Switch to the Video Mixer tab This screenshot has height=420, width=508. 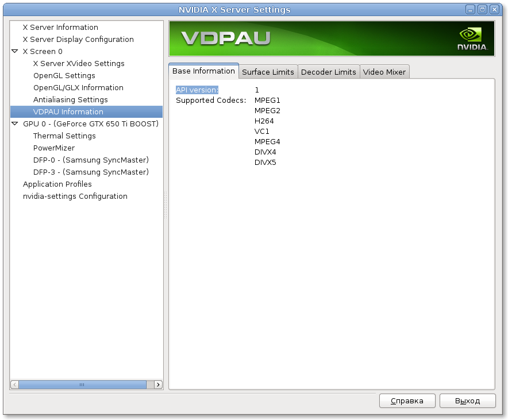[384, 72]
